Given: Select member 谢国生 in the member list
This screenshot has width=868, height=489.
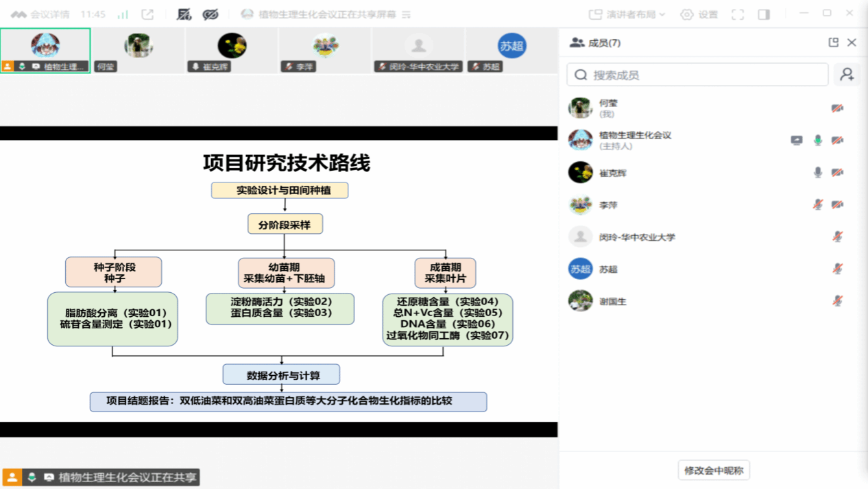Looking at the screenshot, I should coord(713,301).
